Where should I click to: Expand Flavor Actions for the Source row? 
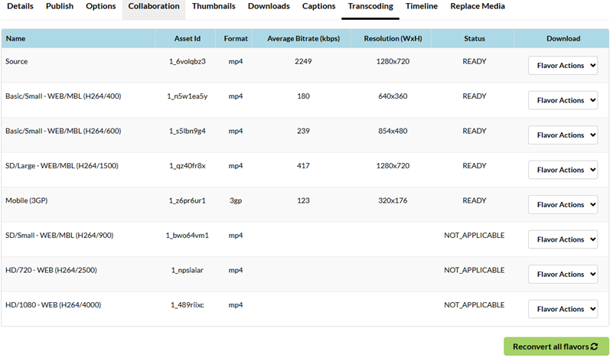click(x=562, y=65)
